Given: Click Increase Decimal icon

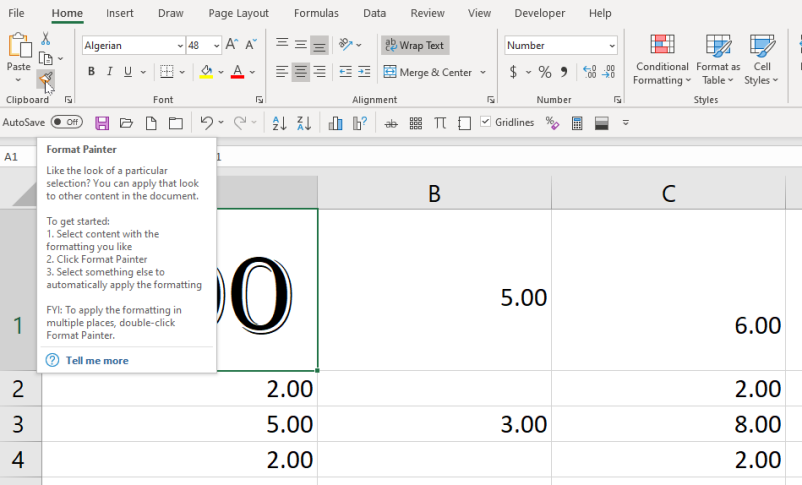Looking at the screenshot, I should (590, 72).
